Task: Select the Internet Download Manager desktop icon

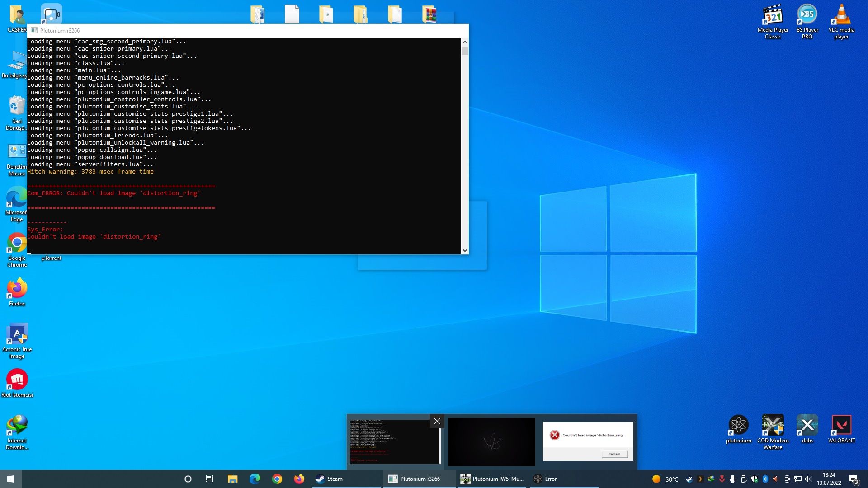Action: (17, 432)
